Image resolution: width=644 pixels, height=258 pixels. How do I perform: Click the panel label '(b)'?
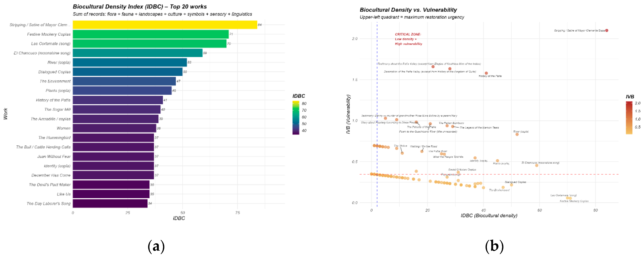tap(494, 246)
